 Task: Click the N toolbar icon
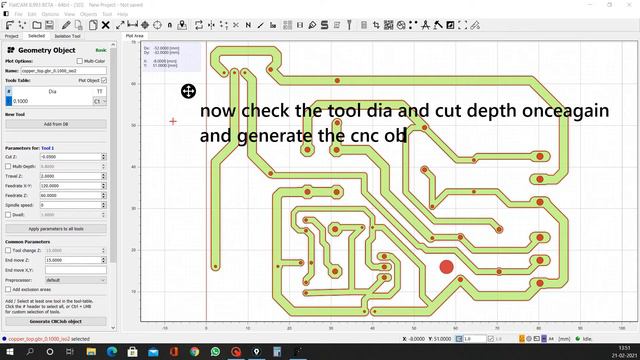tap(248, 25)
